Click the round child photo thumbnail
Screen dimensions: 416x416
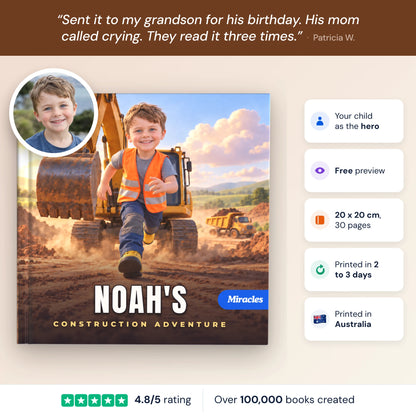pyautogui.click(x=53, y=113)
